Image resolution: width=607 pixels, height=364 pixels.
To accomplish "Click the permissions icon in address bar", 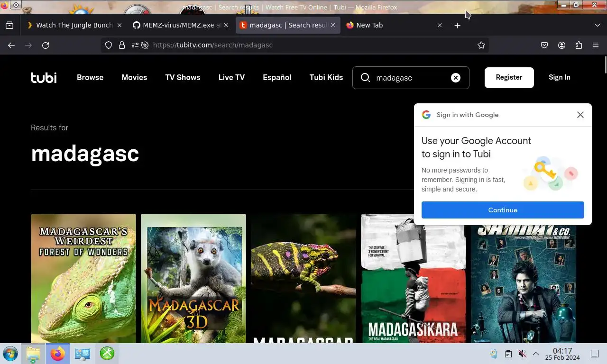I will pos(135,45).
